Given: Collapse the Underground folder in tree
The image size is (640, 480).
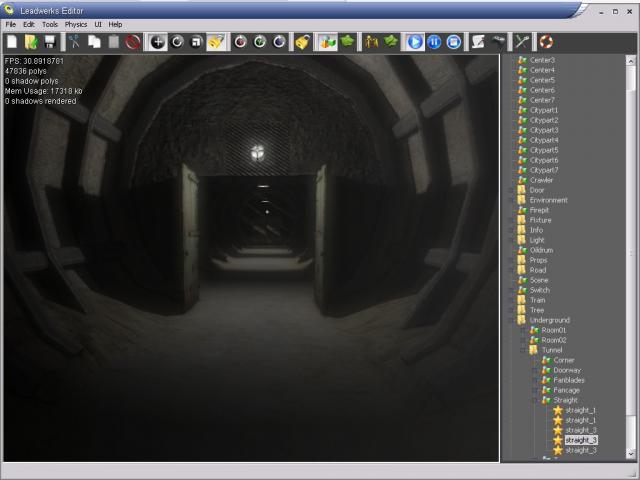Looking at the screenshot, I should click(510, 320).
